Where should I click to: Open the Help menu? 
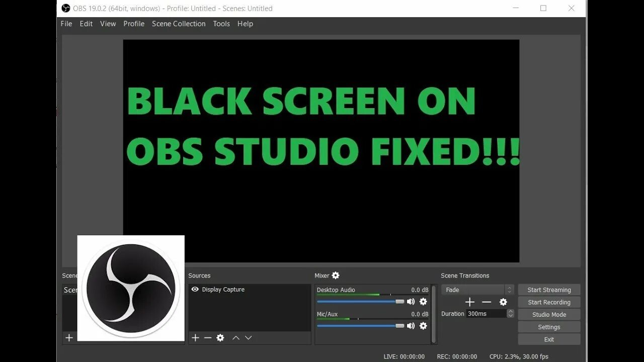pyautogui.click(x=245, y=24)
